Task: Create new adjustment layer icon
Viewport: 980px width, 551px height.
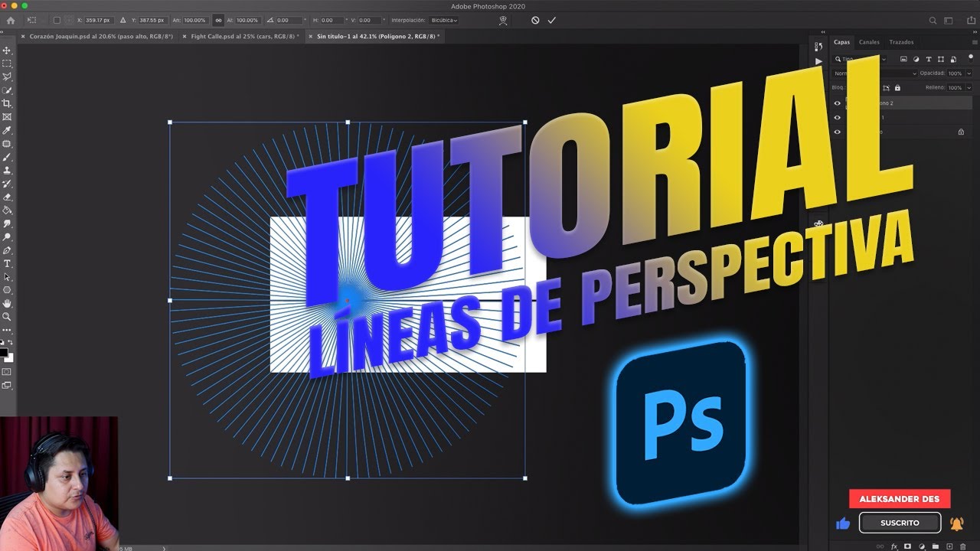Action: pyautogui.click(x=921, y=546)
